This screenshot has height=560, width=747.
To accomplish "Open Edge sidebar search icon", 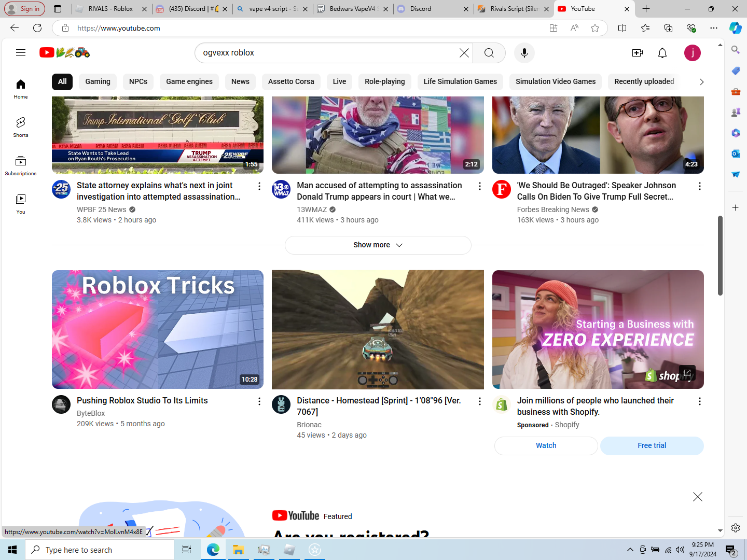I will tap(736, 50).
